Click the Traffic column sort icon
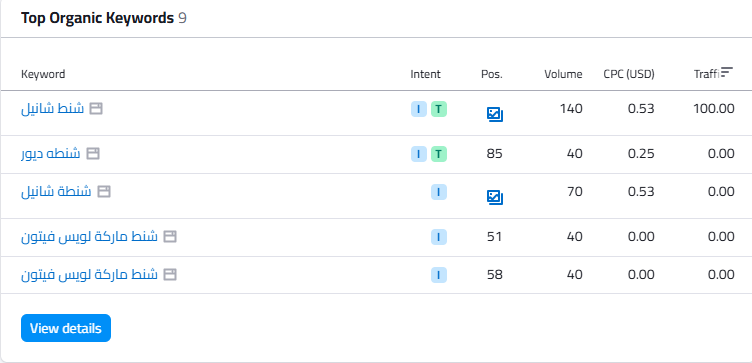The height and width of the screenshot is (363, 752). [x=728, y=72]
